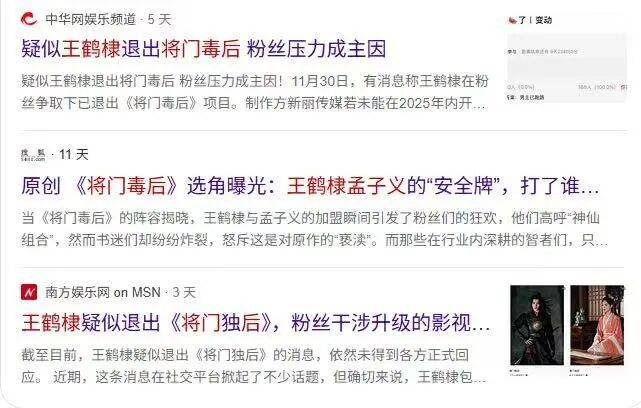Click snippet text starting 11月30日，有消息称王鹤棣
The image size is (641, 408).
coord(390,81)
